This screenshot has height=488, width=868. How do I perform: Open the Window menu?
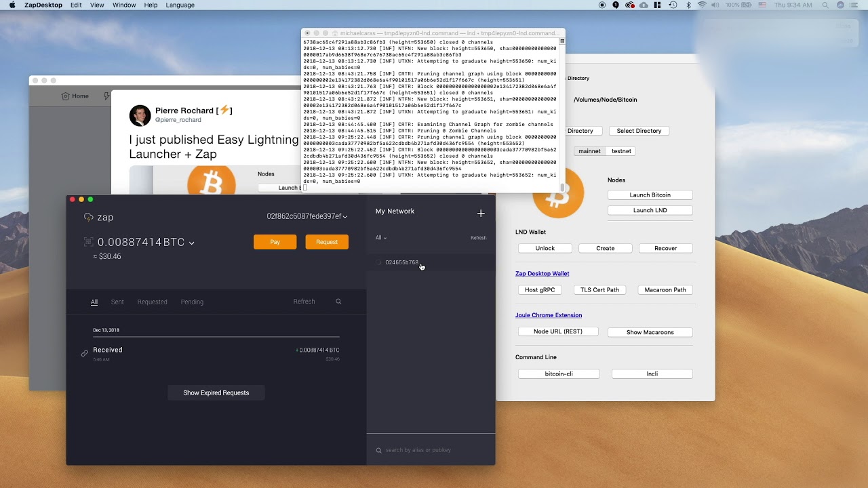pyautogui.click(x=124, y=5)
